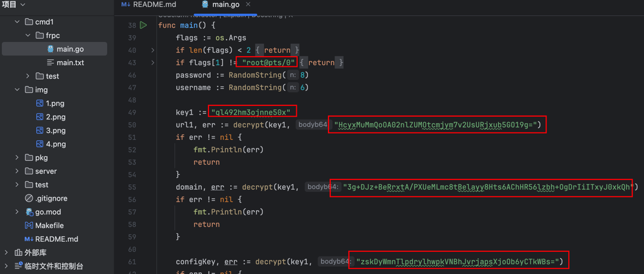Click the img folder icon
644x274 pixels.
(29, 89)
